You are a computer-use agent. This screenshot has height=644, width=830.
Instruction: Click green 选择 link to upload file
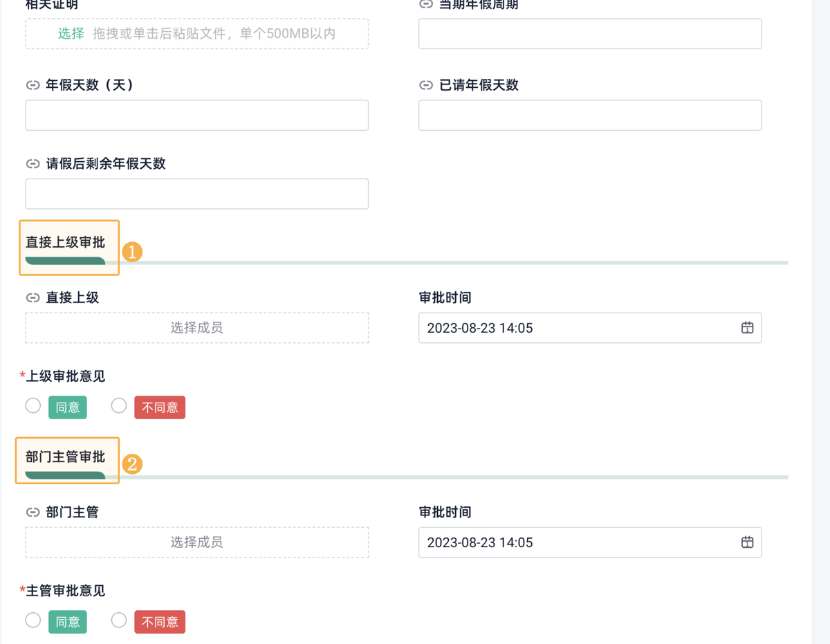point(71,33)
